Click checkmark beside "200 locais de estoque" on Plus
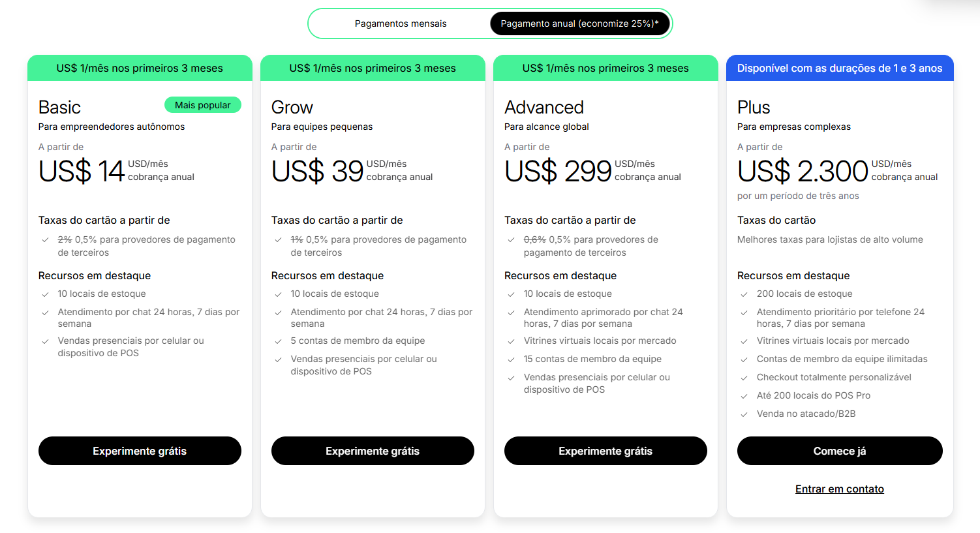Viewport: 980px width, 533px height. tap(744, 294)
